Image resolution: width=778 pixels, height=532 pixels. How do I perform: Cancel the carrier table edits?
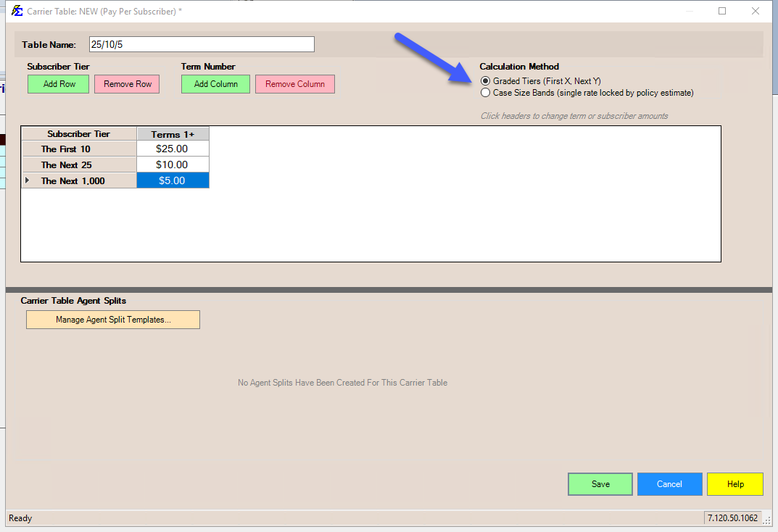669,484
